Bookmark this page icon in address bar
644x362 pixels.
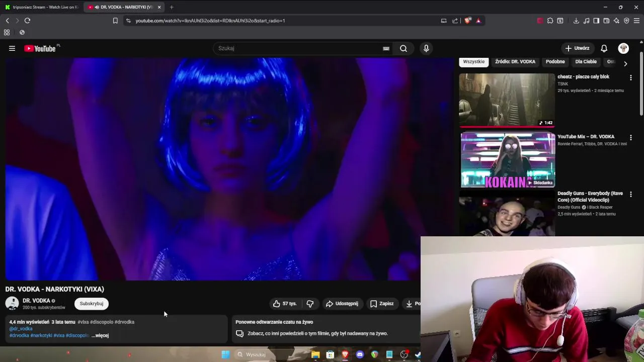tap(115, 21)
